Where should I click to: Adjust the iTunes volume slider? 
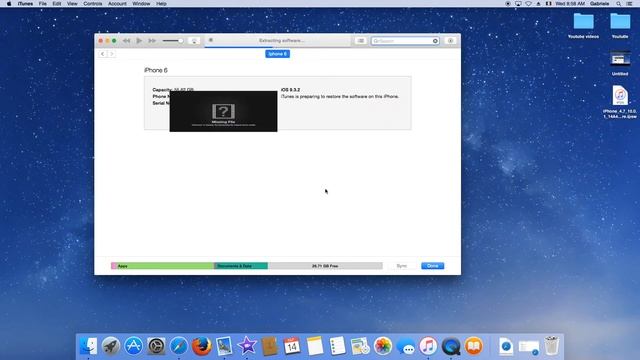point(173,41)
